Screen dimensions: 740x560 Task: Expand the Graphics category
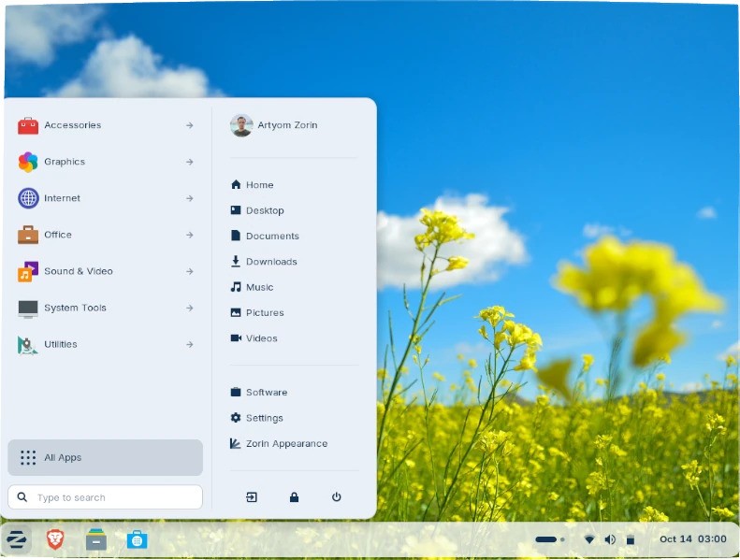(x=105, y=162)
